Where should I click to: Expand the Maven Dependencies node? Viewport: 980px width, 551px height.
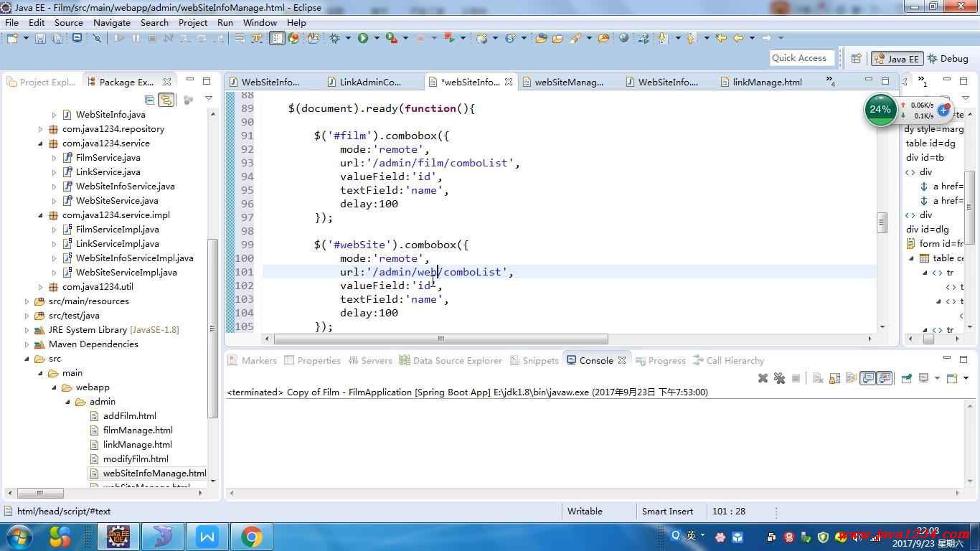coord(27,344)
